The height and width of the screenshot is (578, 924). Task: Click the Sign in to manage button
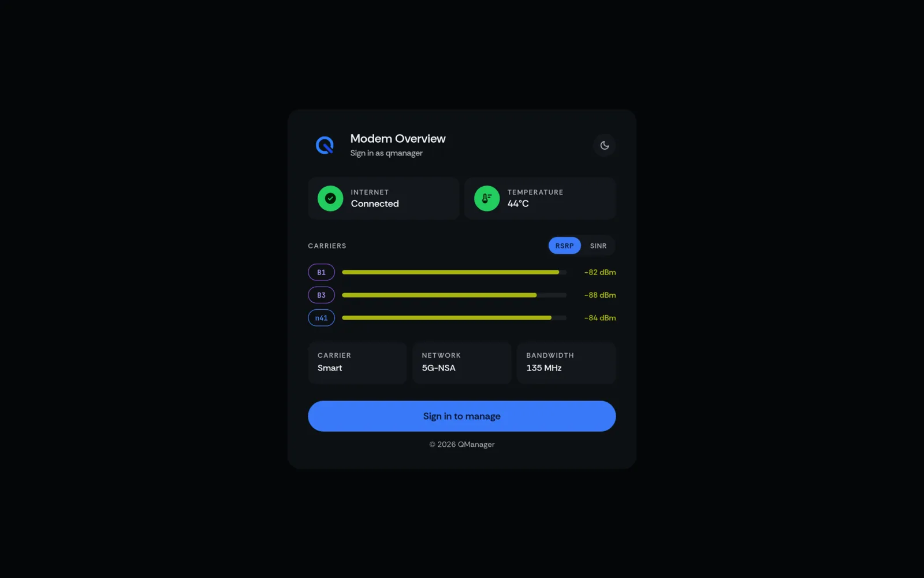click(462, 416)
